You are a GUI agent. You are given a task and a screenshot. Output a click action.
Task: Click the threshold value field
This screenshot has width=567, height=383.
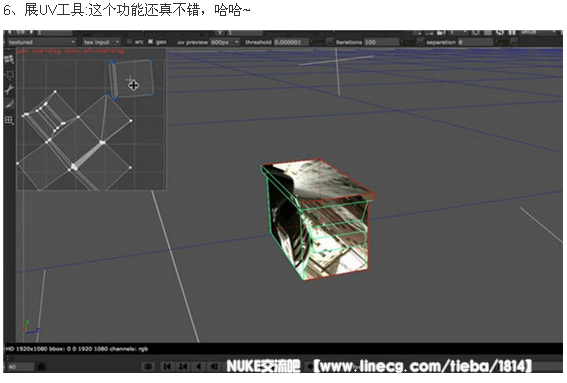click(291, 42)
